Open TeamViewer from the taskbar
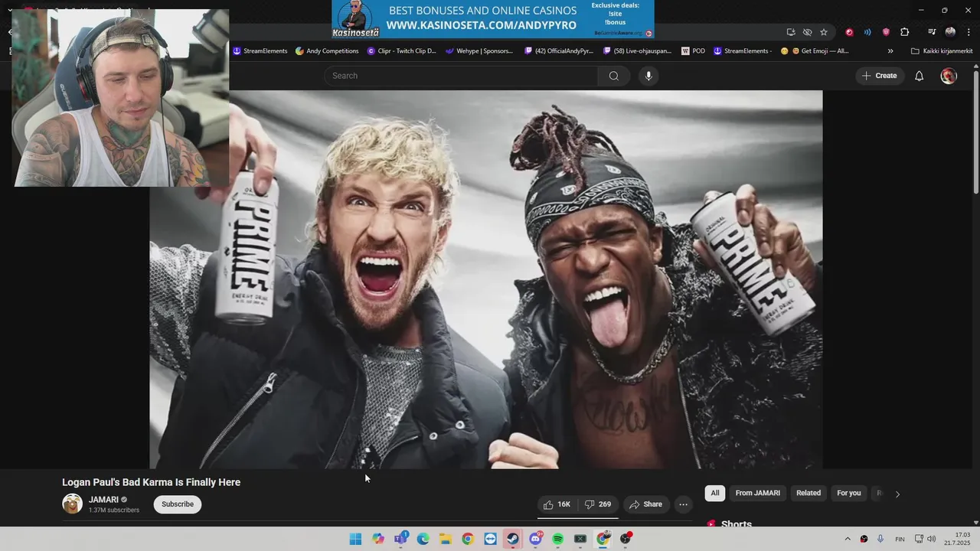The height and width of the screenshot is (551, 980). (491, 539)
